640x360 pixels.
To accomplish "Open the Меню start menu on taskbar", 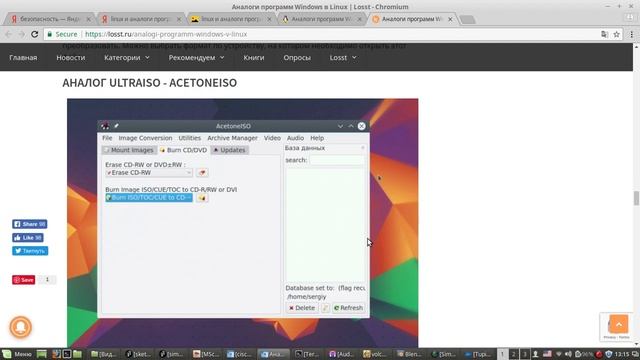I will coord(17,354).
